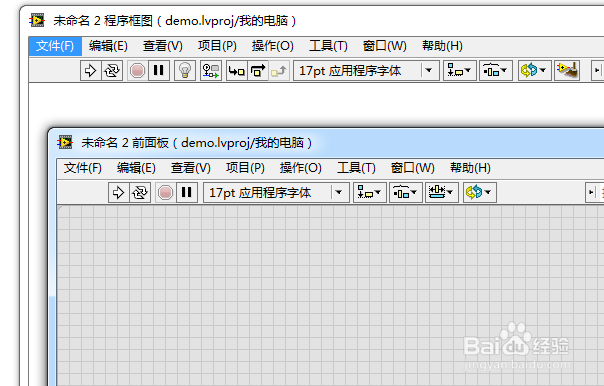Open 文件(F) menu in block diagram window

[55, 46]
